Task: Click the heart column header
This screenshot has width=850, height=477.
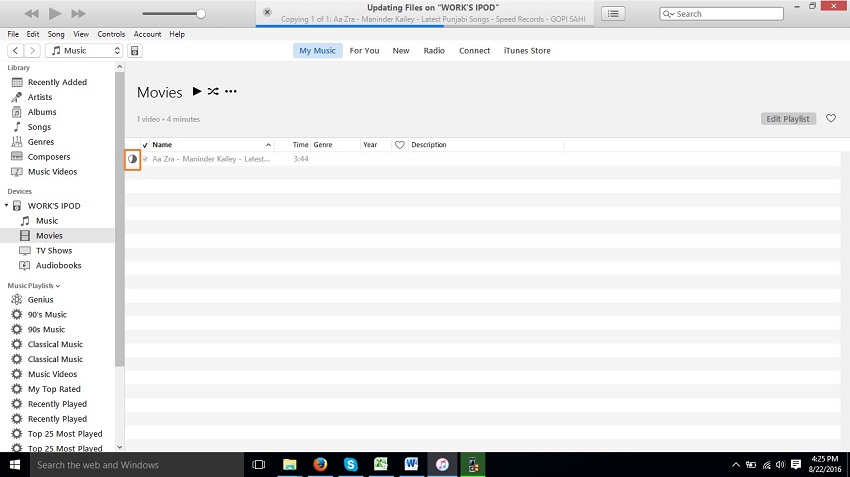Action: tap(399, 145)
